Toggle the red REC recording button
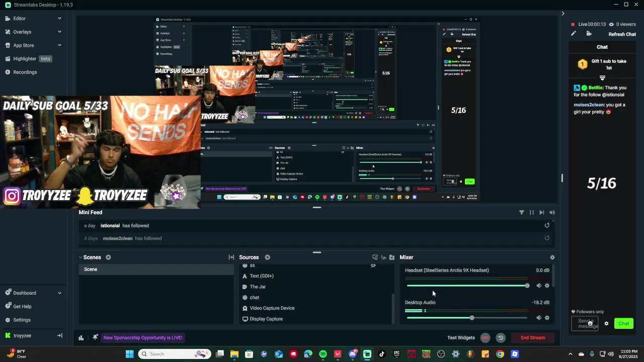Viewport: 644px width, 362px height. coord(485,338)
